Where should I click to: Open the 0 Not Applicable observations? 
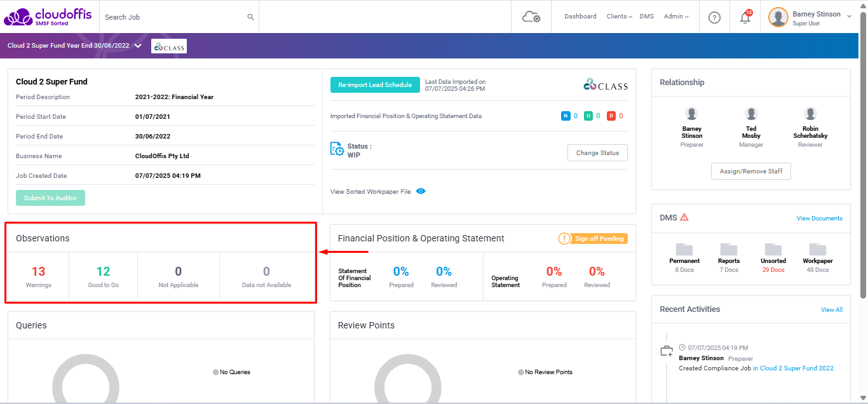(x=179, y=276)
